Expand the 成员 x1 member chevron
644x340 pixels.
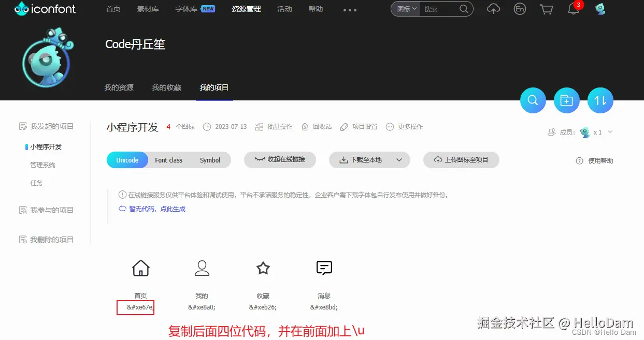tap(610, 132)
